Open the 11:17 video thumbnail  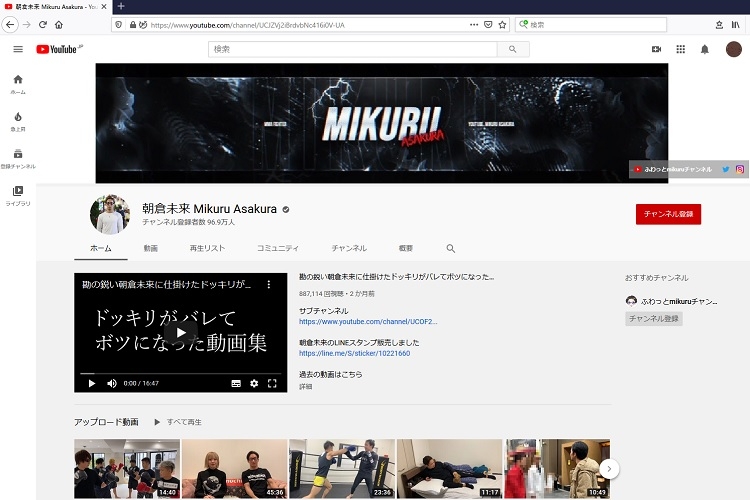point(450,469)
